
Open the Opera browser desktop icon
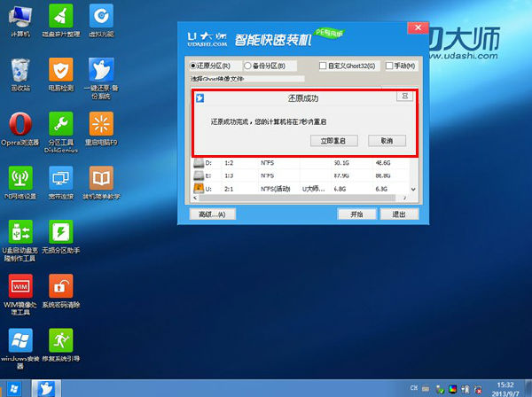coord(20,125)
